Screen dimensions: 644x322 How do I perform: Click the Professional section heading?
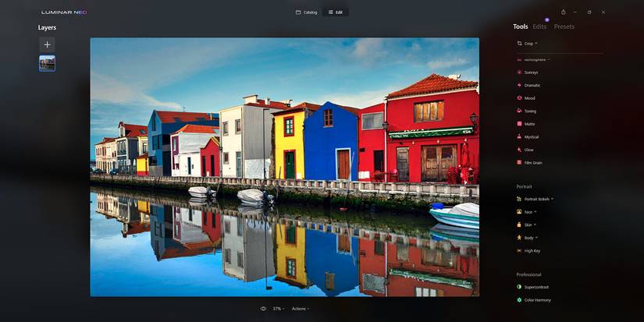pos(528,274)
